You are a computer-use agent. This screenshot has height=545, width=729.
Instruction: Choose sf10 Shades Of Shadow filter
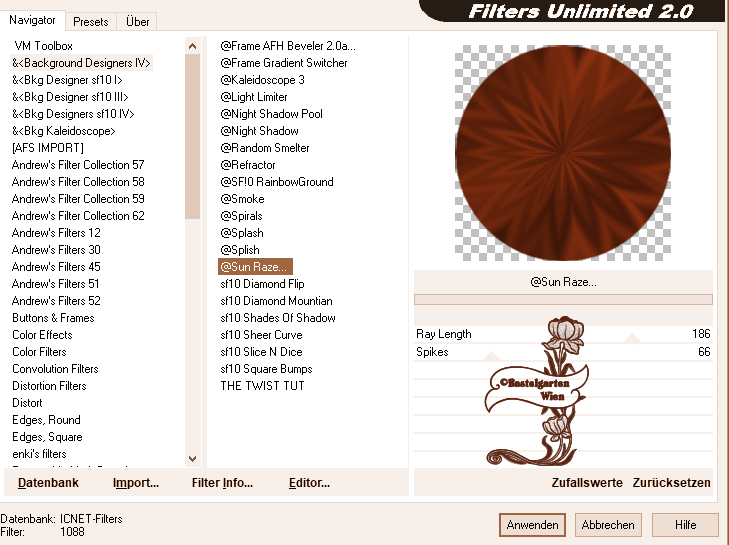pos(278,318)
